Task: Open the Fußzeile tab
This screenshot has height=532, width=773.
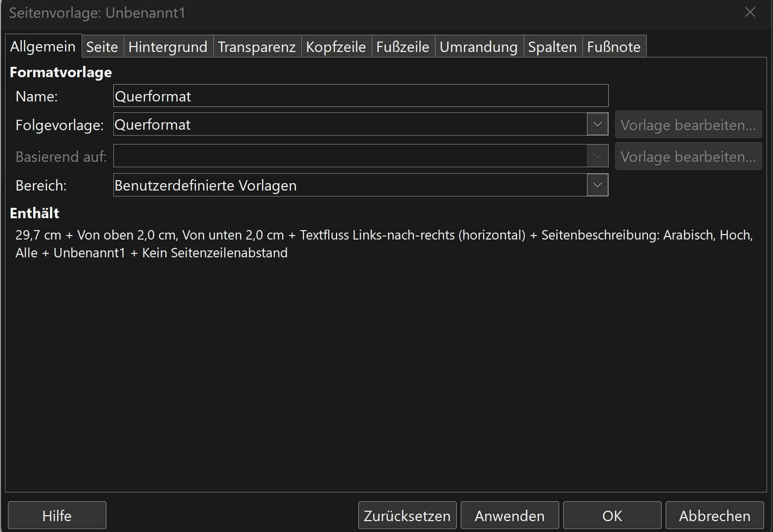Action: coord(402,47)
